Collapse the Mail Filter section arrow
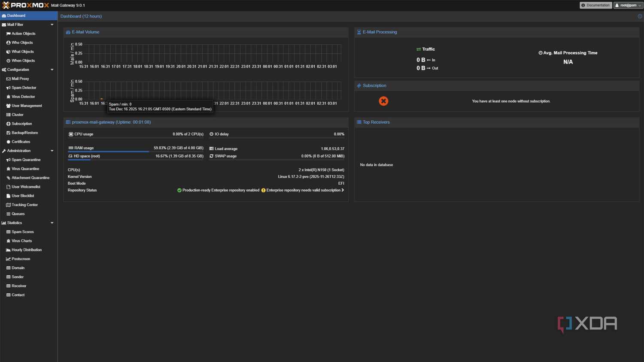 click(x=52, y=24)
